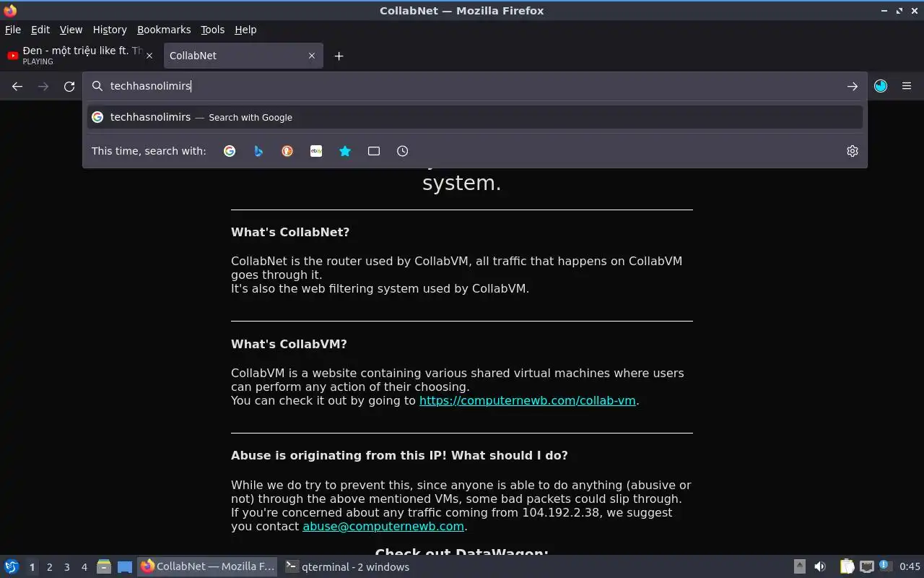Go forward one page
Screen dimensions: 924x578
point(43,86)
